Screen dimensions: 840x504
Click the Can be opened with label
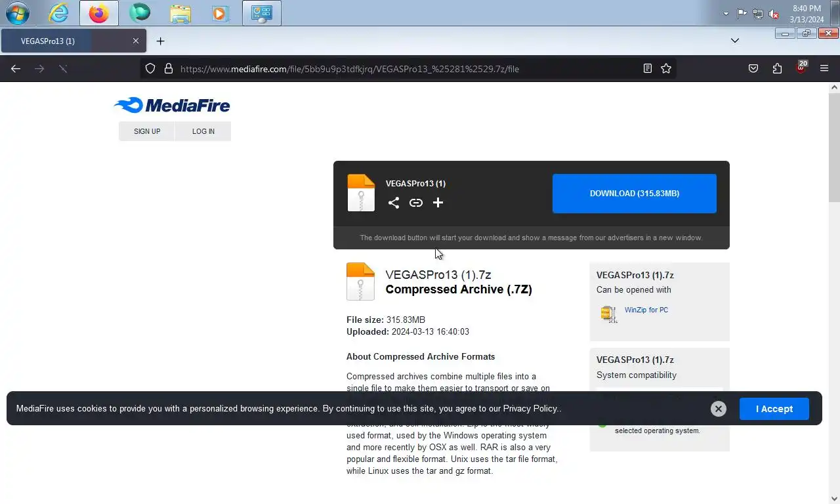point(634,290)
